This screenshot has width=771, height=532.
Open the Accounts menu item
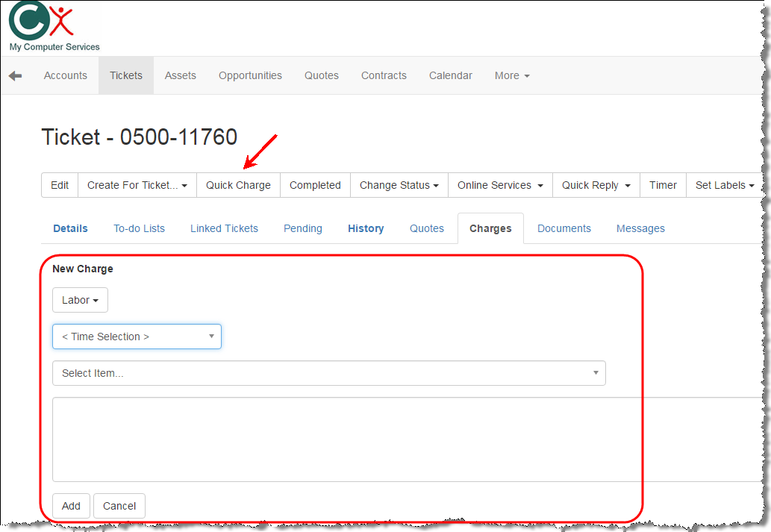(x=66, y=76)
